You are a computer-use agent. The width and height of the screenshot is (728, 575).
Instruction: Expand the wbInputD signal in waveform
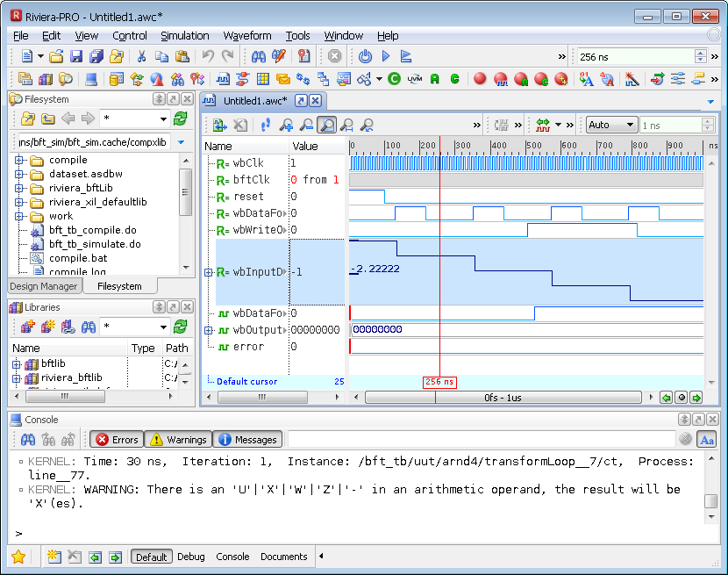pyautogui.click(x=209, y=272)
